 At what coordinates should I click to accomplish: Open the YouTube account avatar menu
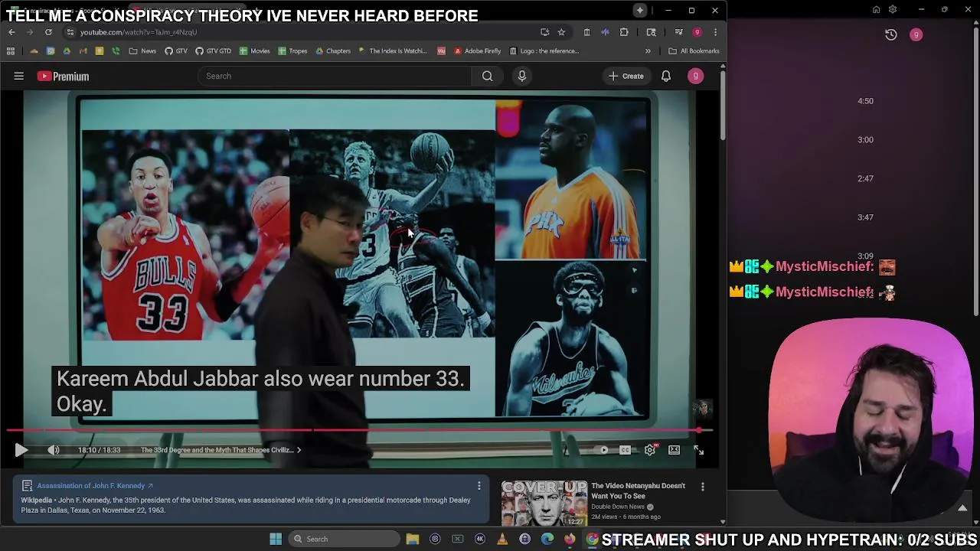(695, 76)
